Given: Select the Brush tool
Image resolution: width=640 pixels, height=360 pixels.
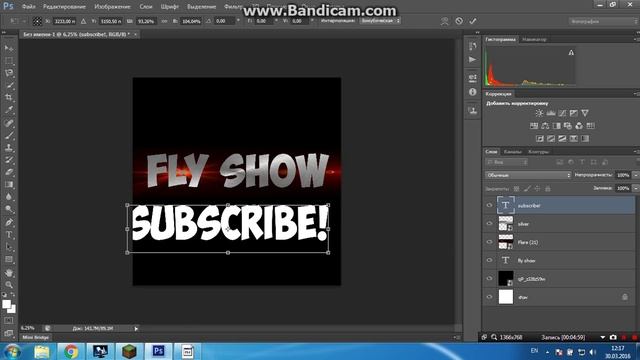Looking at the screenshot, I should [9, 135].
